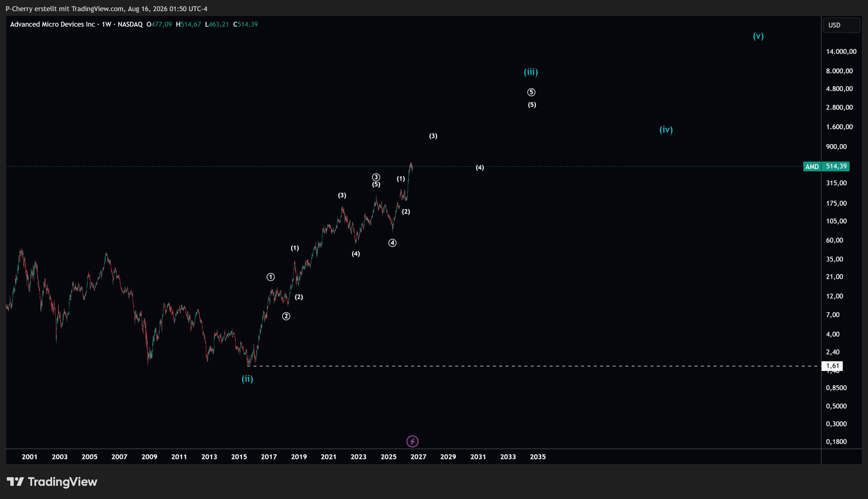Image resolution: width=868 pixels, height=499 pixels.
Task: Click the purple lightning event marker icon
Action: pos(412,441)
